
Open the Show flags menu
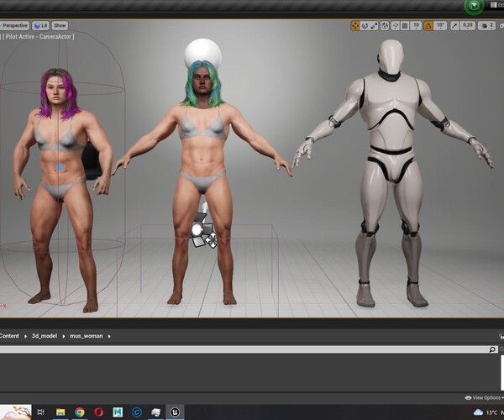[60, 25]
